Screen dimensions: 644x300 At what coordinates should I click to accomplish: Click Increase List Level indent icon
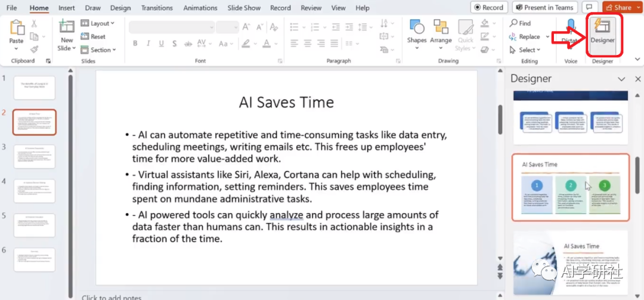pos(349,27)
